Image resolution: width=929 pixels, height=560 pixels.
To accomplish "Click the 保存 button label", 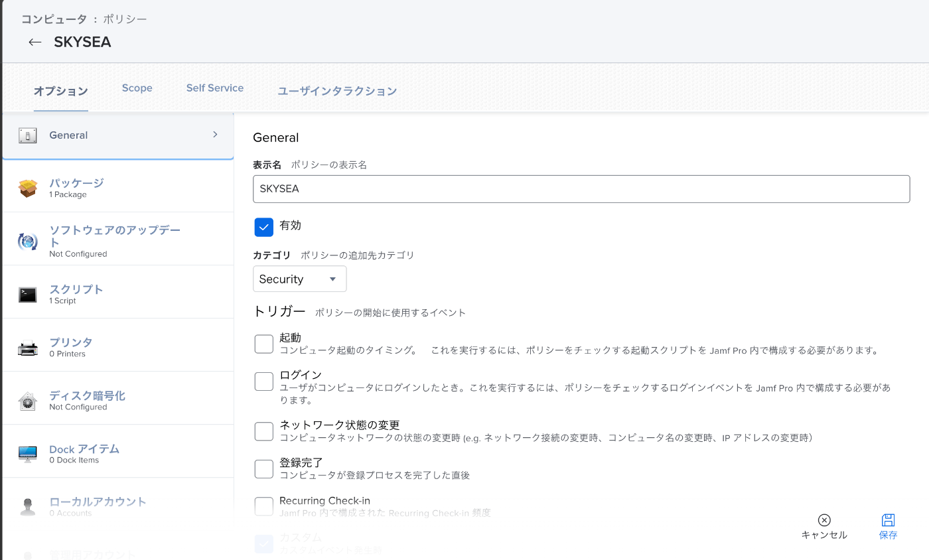I will click(889, 535).
